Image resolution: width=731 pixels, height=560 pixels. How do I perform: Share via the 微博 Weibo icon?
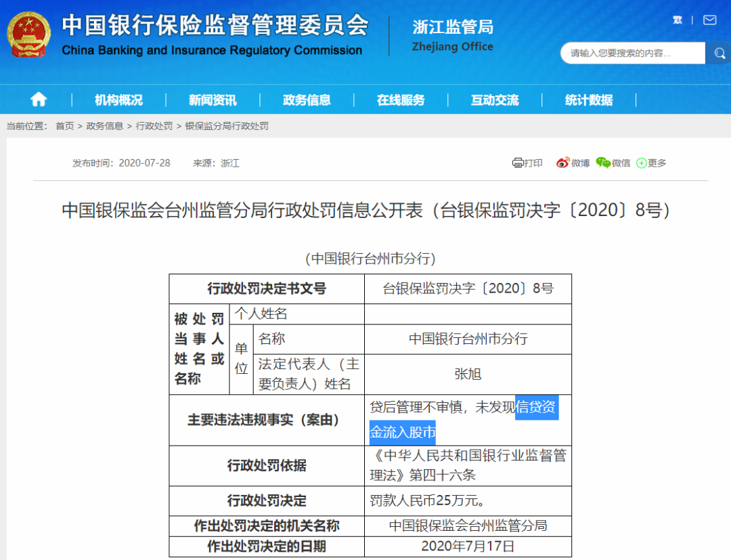[563, 163]
